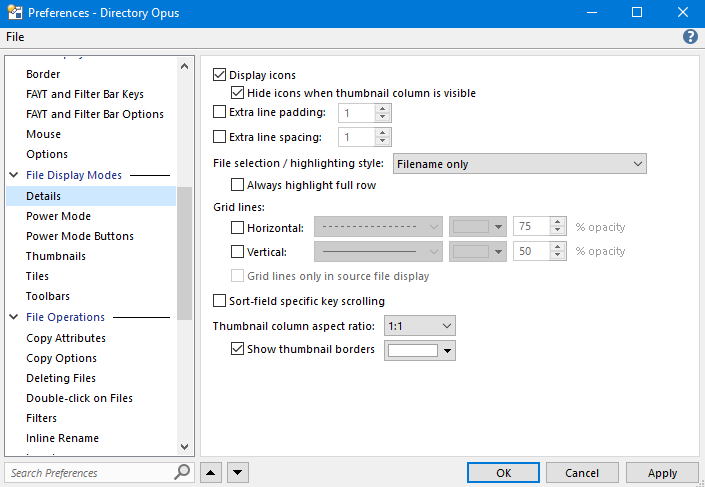Click the Apply button
Screen dimensions: 705x487
(662, 473)
